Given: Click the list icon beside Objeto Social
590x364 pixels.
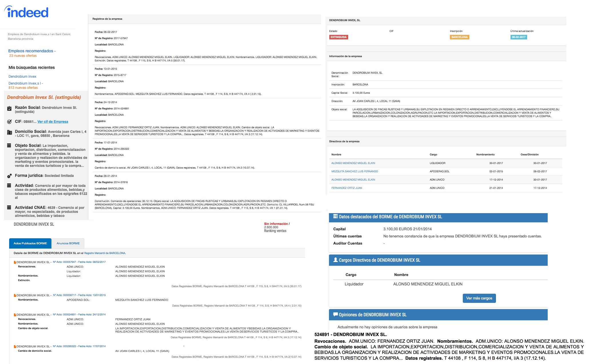Looking at the screenshot, I should [x=9, y=145].
